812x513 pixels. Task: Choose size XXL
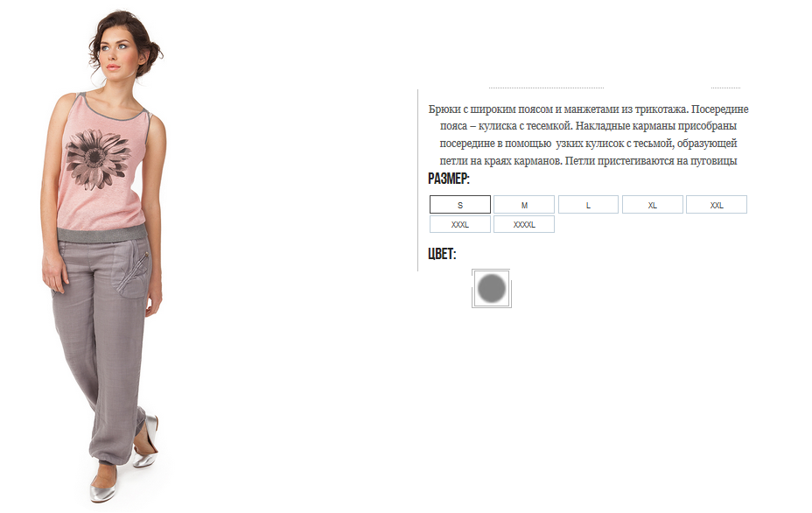click(717, 205)
